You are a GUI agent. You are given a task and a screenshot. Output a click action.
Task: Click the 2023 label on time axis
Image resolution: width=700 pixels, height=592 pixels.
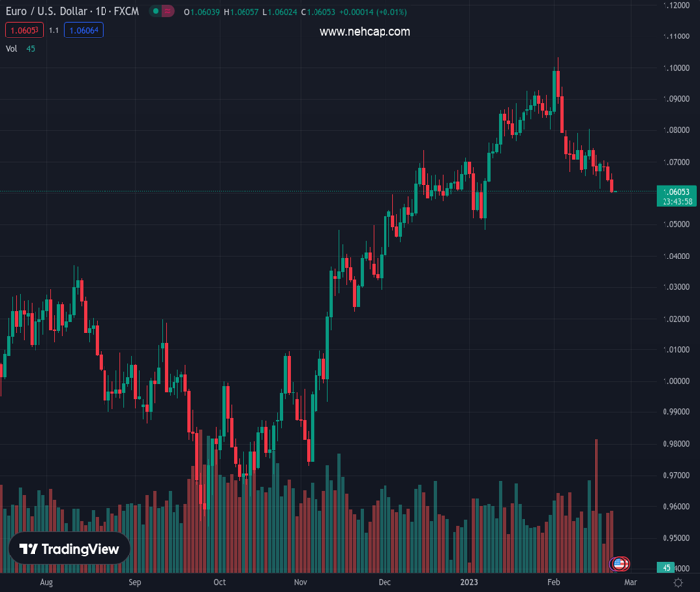469,583
